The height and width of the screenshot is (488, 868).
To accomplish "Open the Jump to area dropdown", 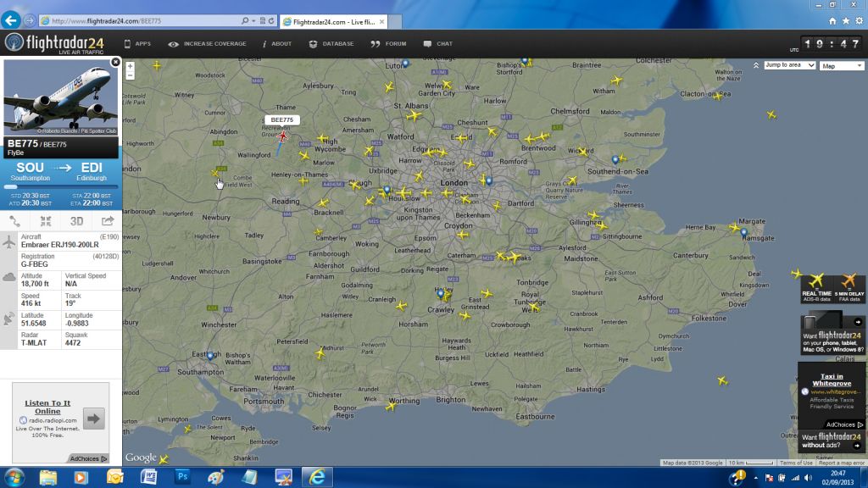I will point(789,65).
